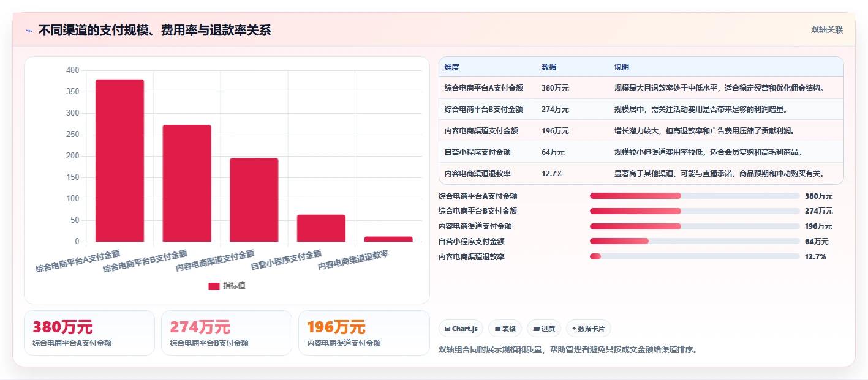Click the 12.7% progress bar
Screen dimensions: 868x380
[x=695, y=256]
